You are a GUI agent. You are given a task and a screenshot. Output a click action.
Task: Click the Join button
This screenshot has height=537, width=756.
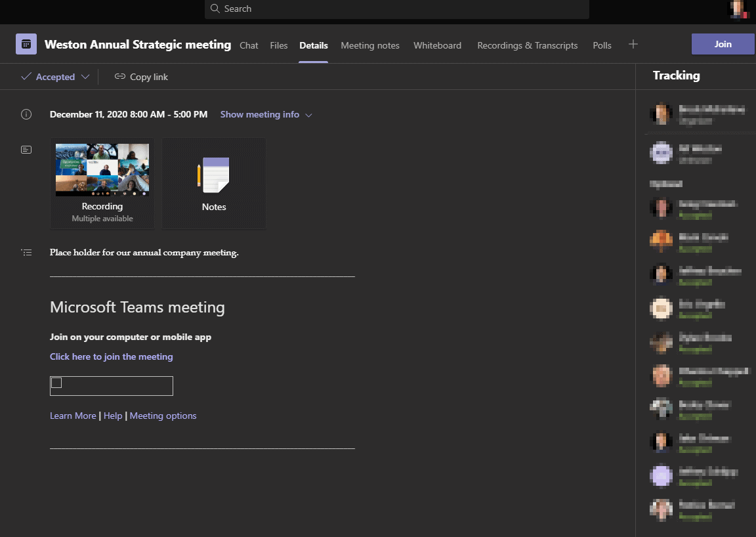(723, 44)
